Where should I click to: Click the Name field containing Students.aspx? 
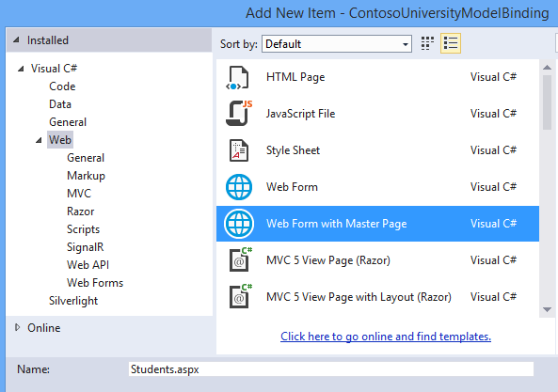331,369
